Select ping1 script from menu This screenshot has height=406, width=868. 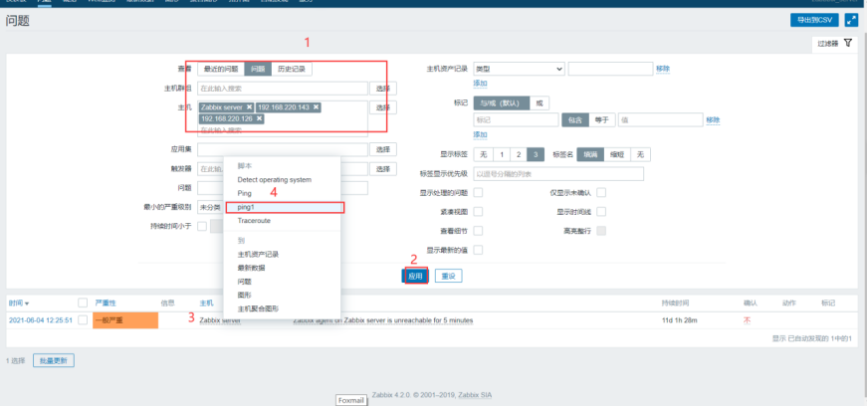285,207
